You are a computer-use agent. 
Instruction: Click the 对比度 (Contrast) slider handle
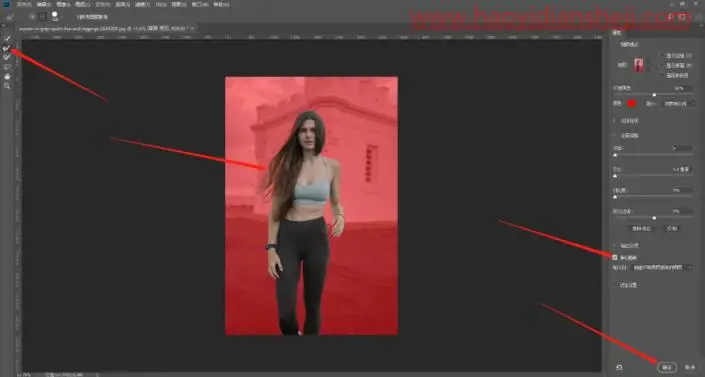coord(615,197)
